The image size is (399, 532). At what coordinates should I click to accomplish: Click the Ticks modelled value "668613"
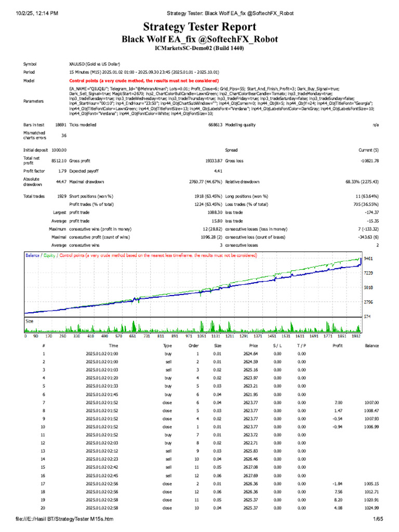pyautogui.click(x=216, y=125)
